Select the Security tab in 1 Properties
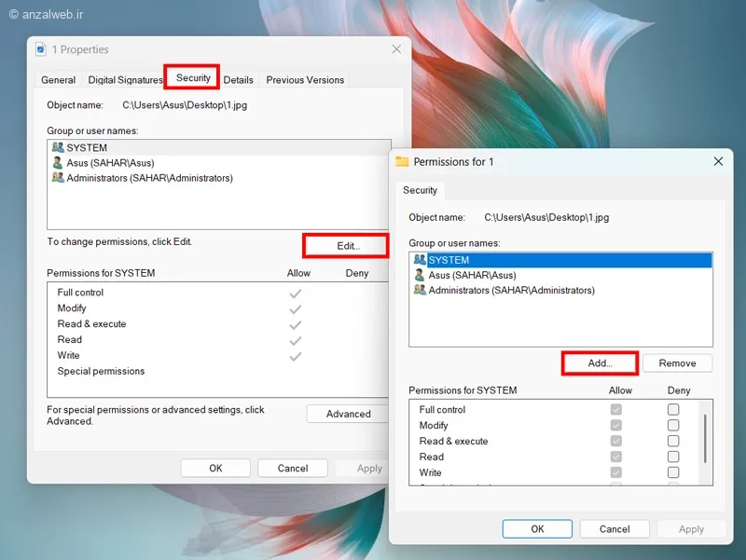The height and width of the screenshot is (560, 746). point(193,77)
